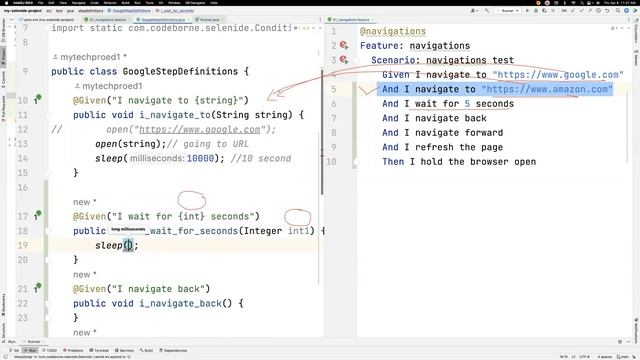
Task: Click 'i_navigate_back()' method name on line 22
Action: [x=186, y=303]
